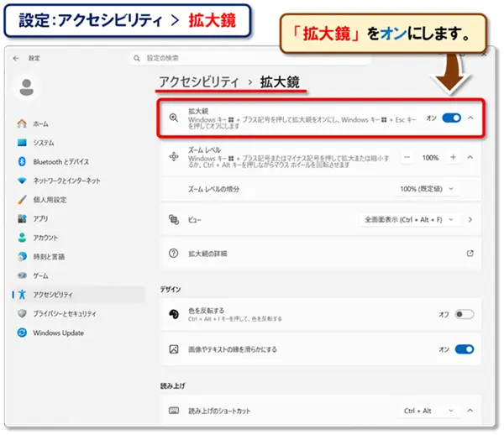The height and width of the screenshot is (435, 504).
Task: Click アクセシビリティ breadcrumb link
Action: (x=199, y=82)
